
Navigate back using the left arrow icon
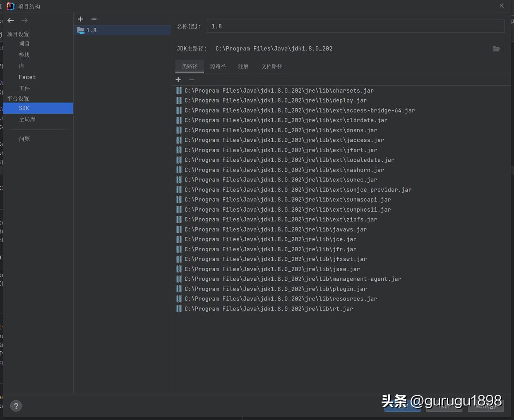click(x=10, y=20)
